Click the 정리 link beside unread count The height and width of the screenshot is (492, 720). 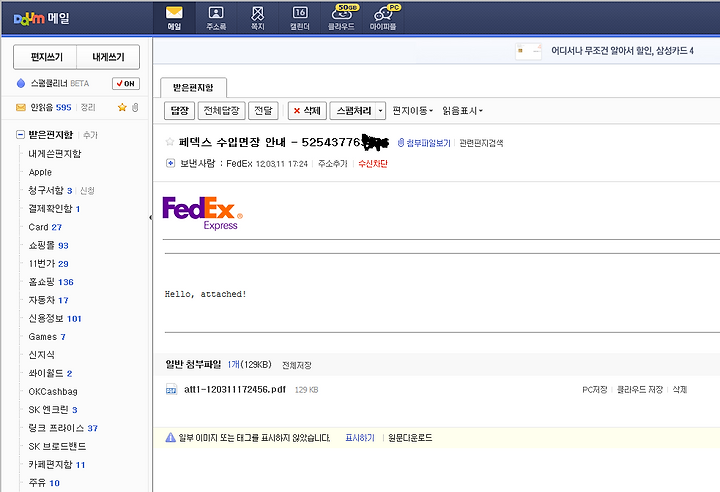(88, 107)
